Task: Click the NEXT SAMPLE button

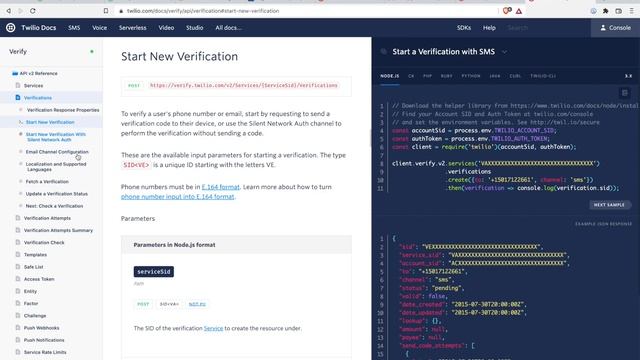Action: click(x=609, y=205)
